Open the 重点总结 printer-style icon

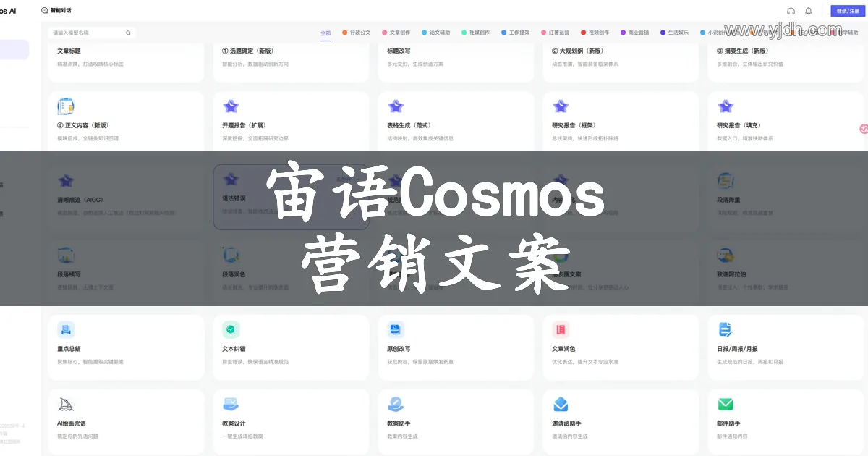pos(66,330)
